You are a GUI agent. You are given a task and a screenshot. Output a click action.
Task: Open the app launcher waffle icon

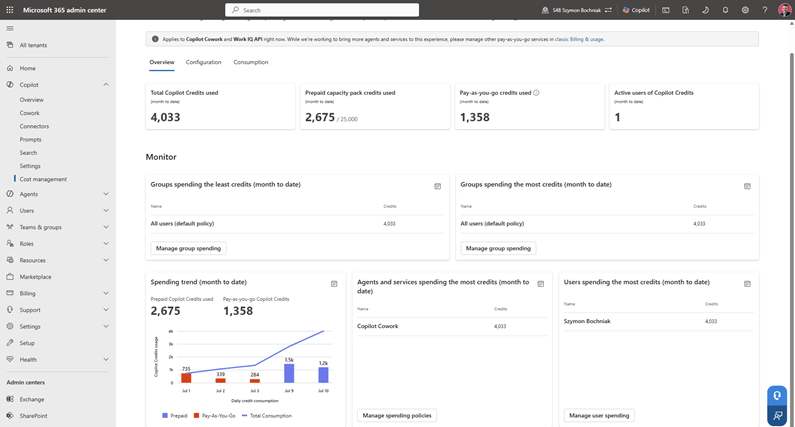pos(10,10)
